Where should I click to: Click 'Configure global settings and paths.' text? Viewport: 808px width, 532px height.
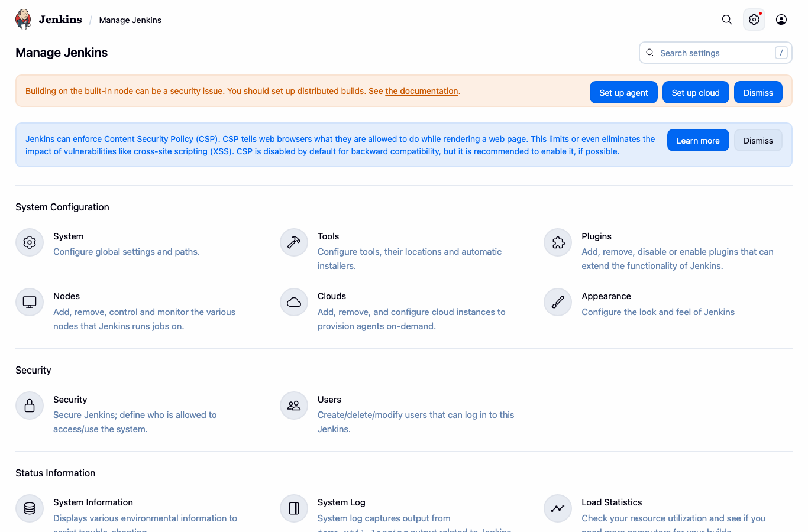(127, 252)
